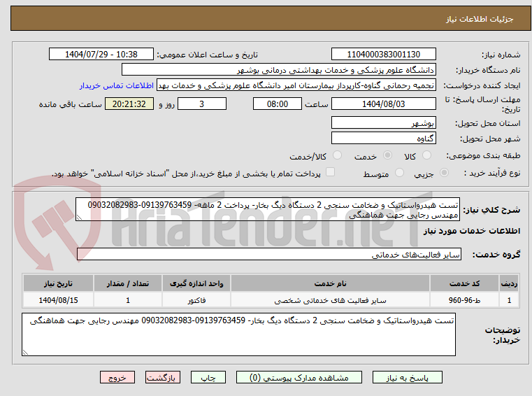532x396 pixels.
Task: Click the remaining days field showing 3
Action: point(202,104)
